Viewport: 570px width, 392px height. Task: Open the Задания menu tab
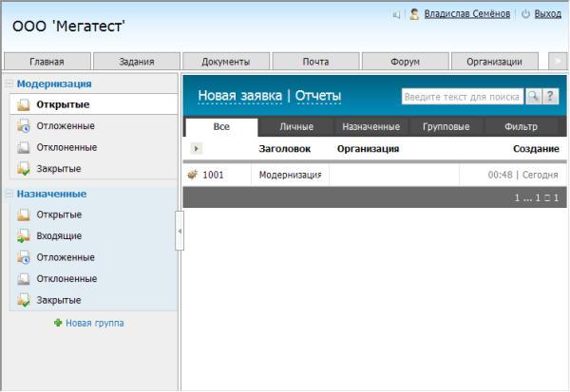point(137,62)
